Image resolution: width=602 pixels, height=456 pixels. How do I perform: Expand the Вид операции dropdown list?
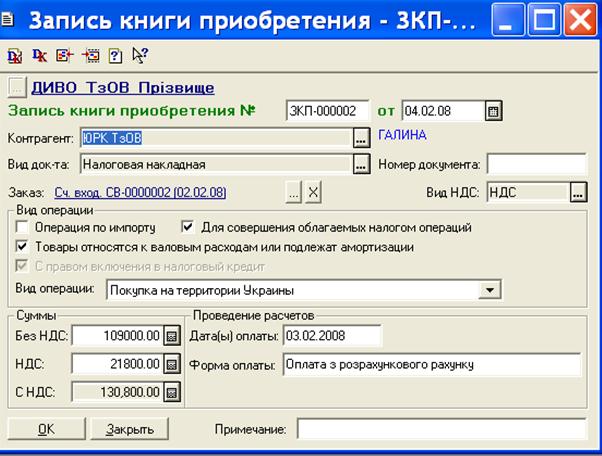pos(490,290)
